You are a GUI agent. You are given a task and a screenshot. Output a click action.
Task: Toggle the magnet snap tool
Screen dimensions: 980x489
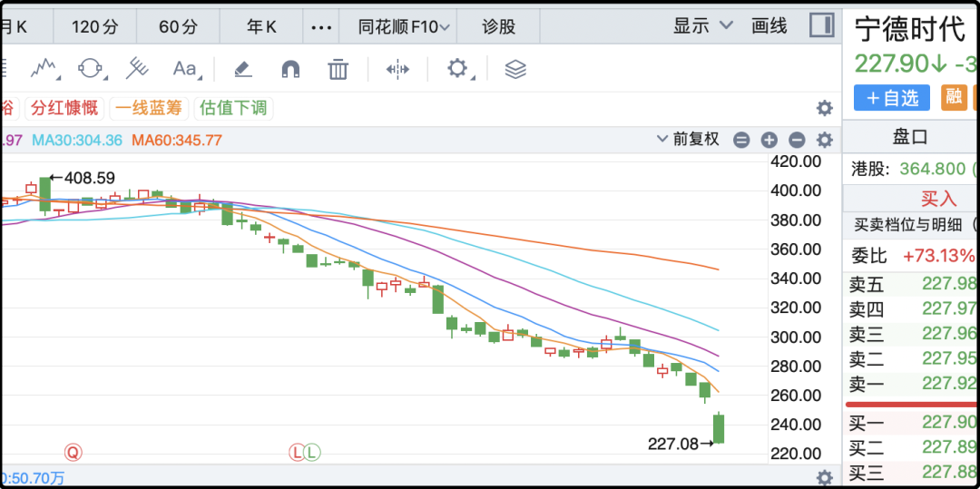click(x=290, y=69)
